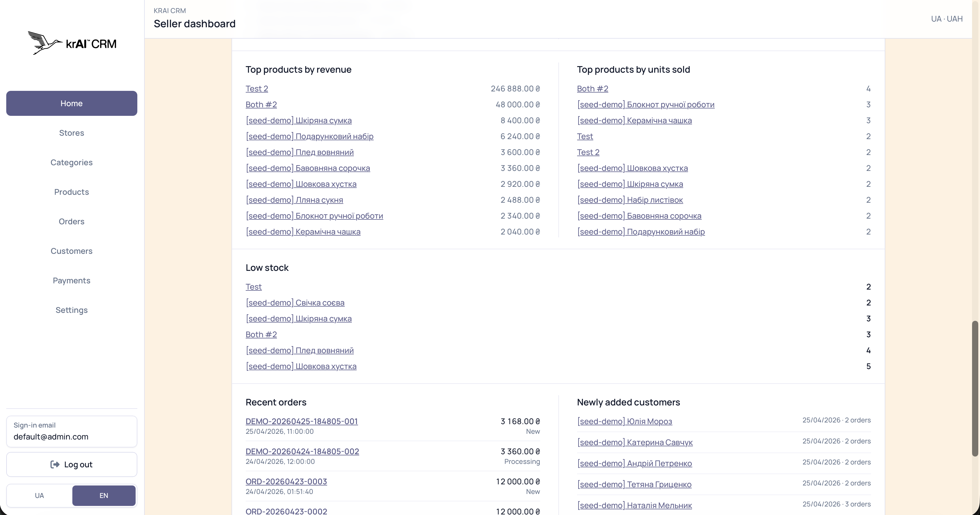Screen dimensions: 980x515
Task: Open Шовкова хустка in units sold list
Action: click(x=632, y=168)
